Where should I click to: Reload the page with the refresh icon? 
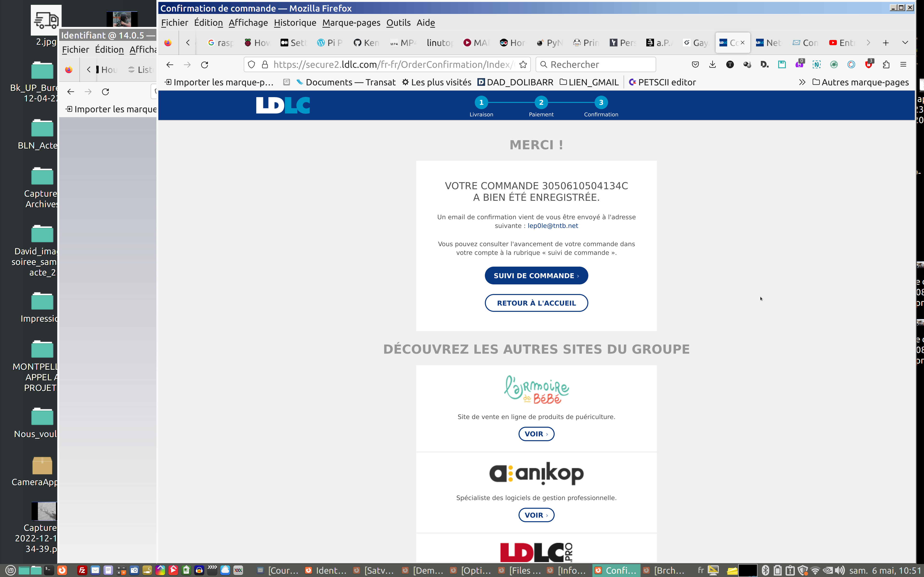click(205, 64)
